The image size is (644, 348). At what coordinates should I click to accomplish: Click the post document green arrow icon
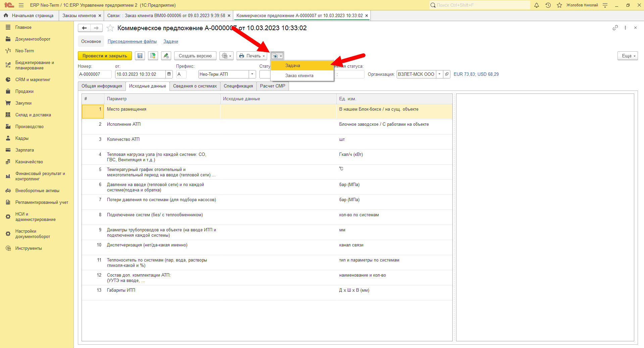[153, 56]
